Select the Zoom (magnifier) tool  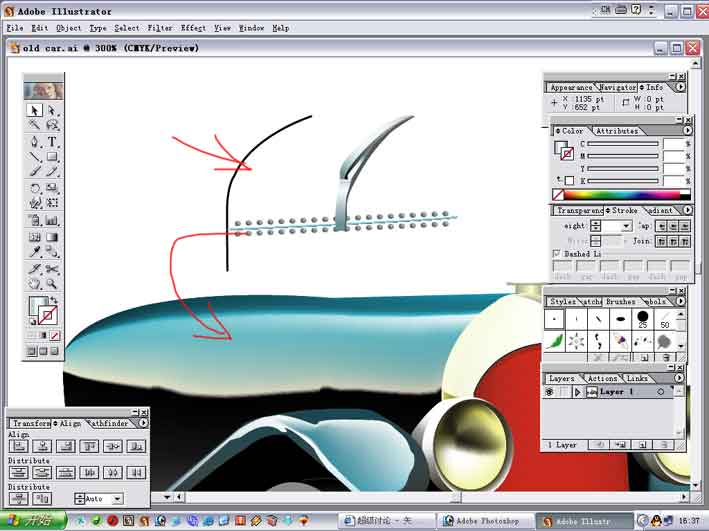tap(52, 284)
